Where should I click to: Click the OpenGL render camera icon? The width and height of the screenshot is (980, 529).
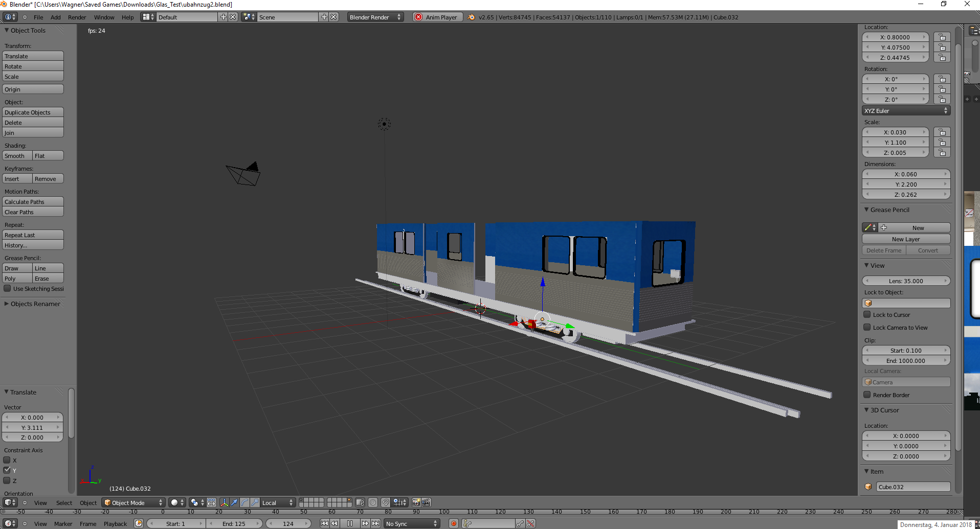click(416, 503)
